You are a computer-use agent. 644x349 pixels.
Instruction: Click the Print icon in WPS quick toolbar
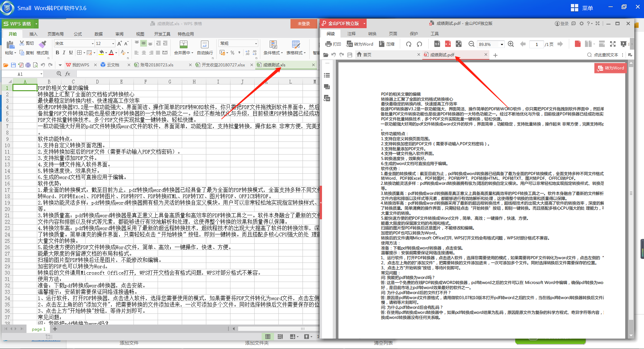[28, 65]
